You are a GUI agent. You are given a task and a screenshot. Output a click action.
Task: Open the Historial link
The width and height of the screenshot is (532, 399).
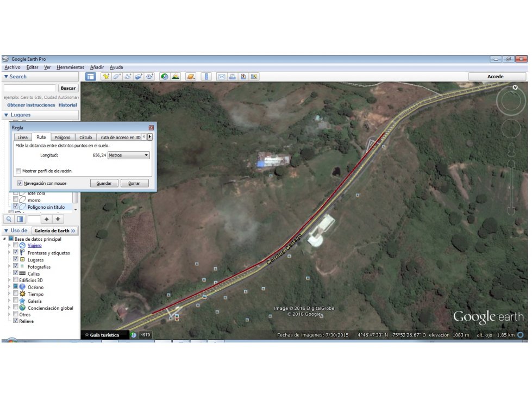(67, 105)
